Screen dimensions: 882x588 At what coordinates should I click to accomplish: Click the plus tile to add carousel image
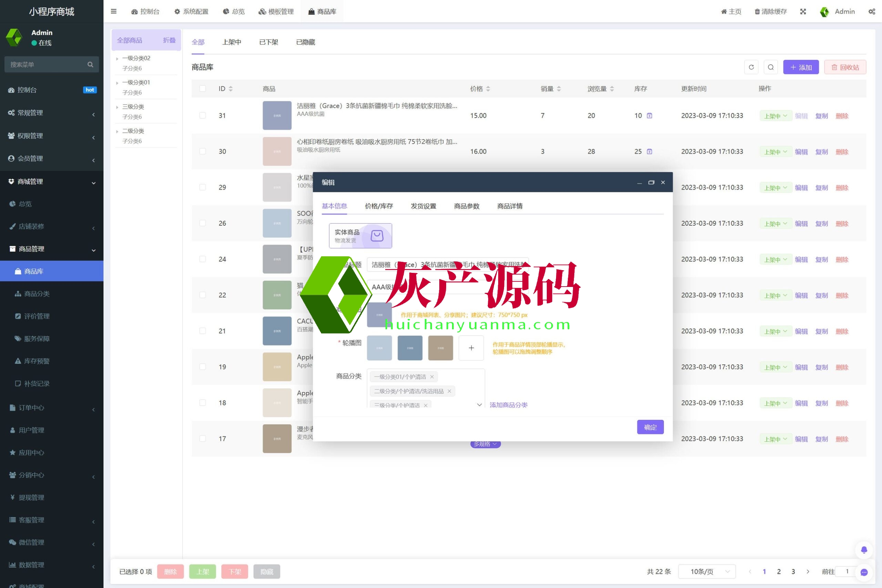[471, 348]
